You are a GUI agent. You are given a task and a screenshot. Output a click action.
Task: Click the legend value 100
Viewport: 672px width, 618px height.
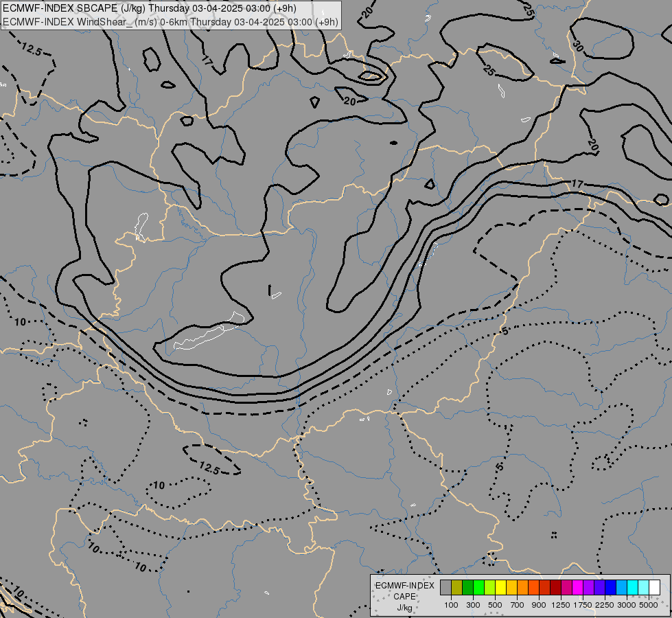click(x=451, y=605)
